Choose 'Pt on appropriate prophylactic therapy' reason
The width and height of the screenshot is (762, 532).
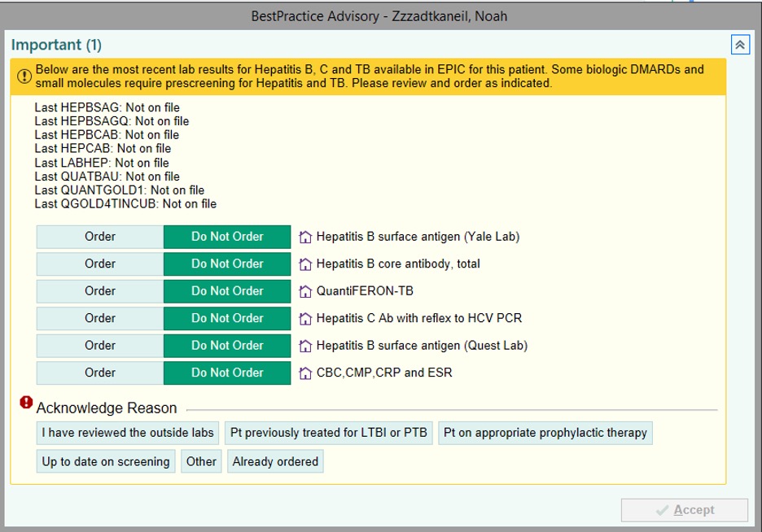coord(545,433)
